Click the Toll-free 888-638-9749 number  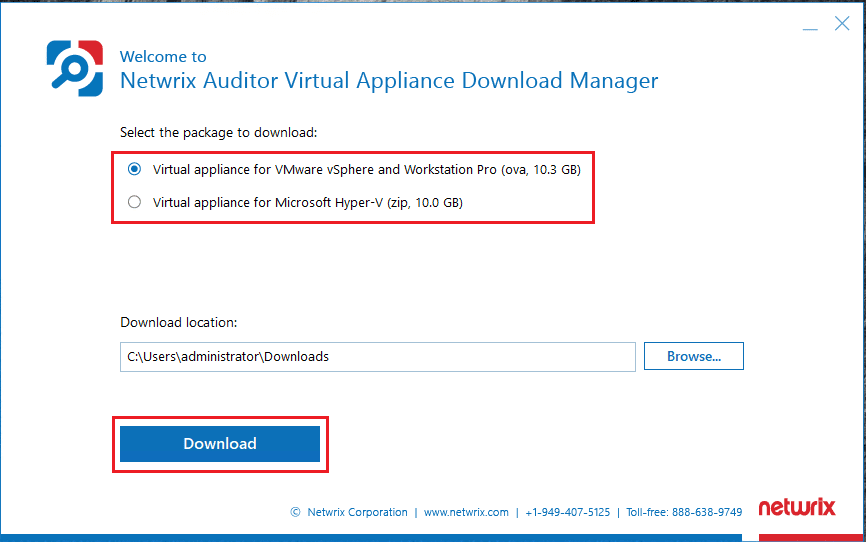[x=684, y=512]
